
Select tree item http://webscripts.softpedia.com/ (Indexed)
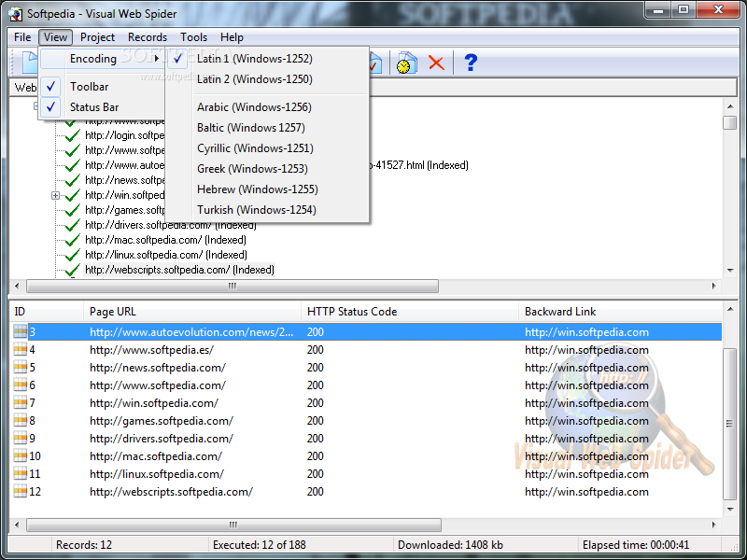[x=179, y=270]
